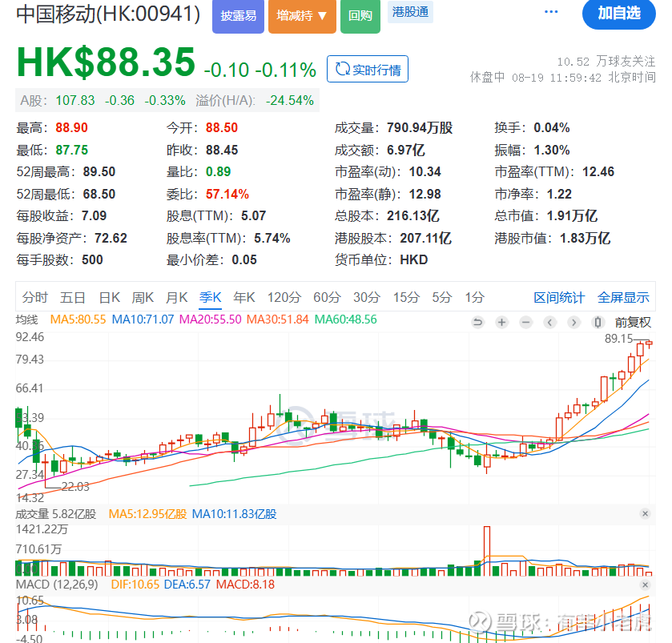
Task: Switch to 5分 chart tab
Action: pos(442,297)
